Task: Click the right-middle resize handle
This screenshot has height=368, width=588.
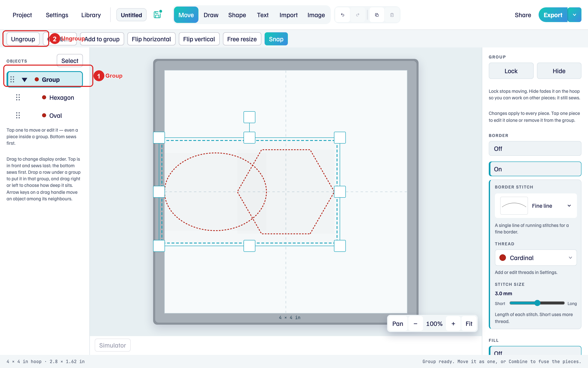Action: coord(340,192)
